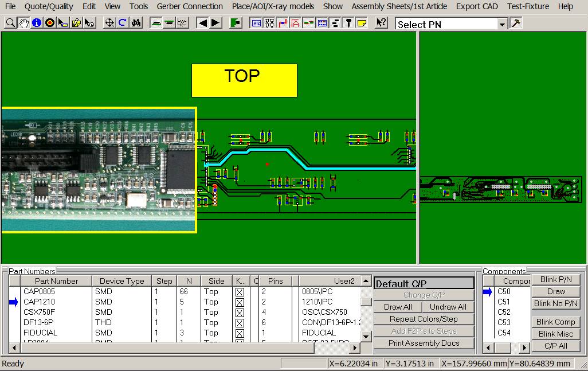Click the blue A12 reference designator icon
The width and height of the screenshot is (588, 371).
[256, 24]
